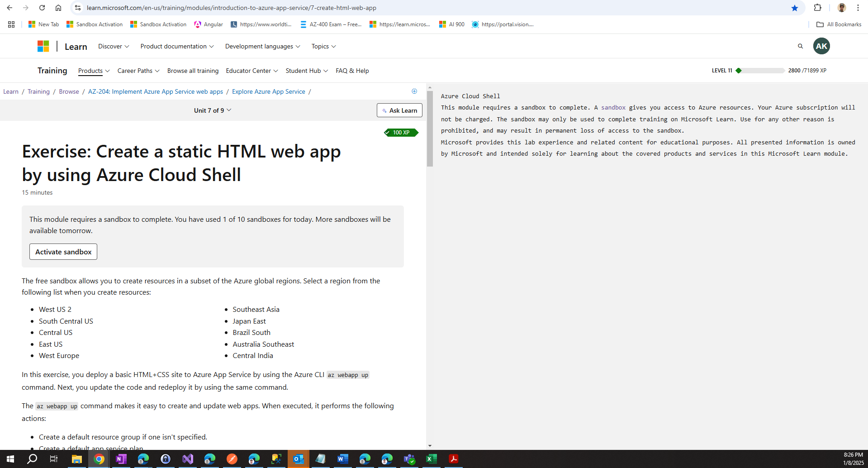868x468 pixels.
Task: Click the browser address bar URL
Action: (x=232, y=8)
